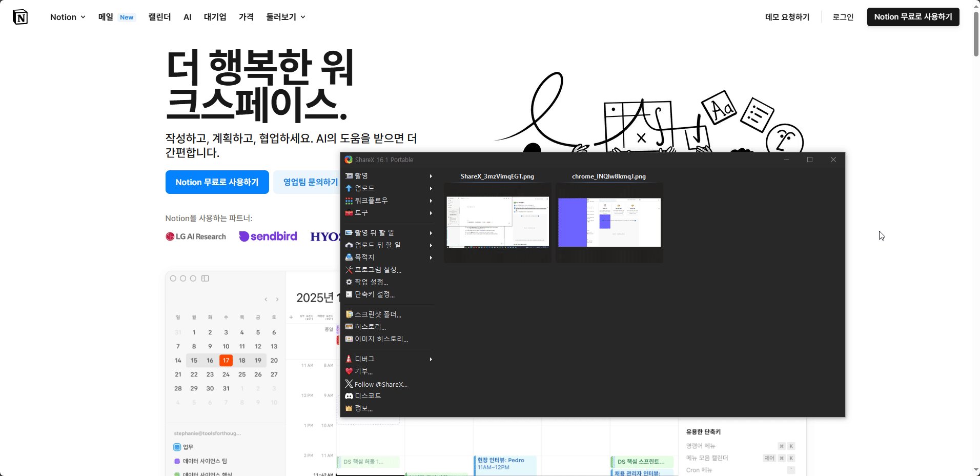Click the chrome_INQlw8kmqJ.png file name label

(609, 176)
